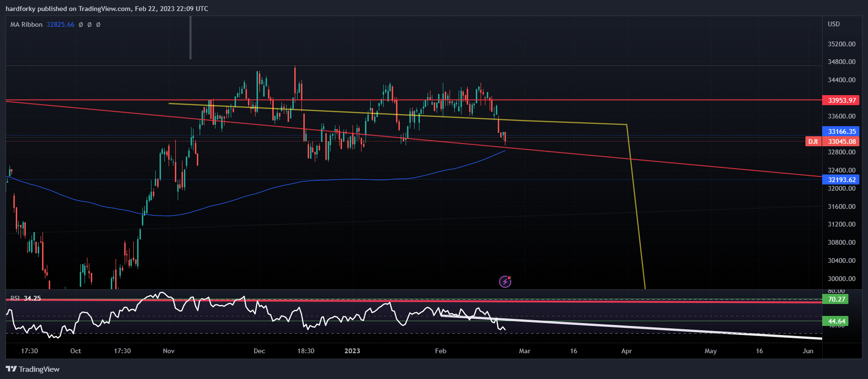Click the purple lightning bolt event icon

coord(505,282)
